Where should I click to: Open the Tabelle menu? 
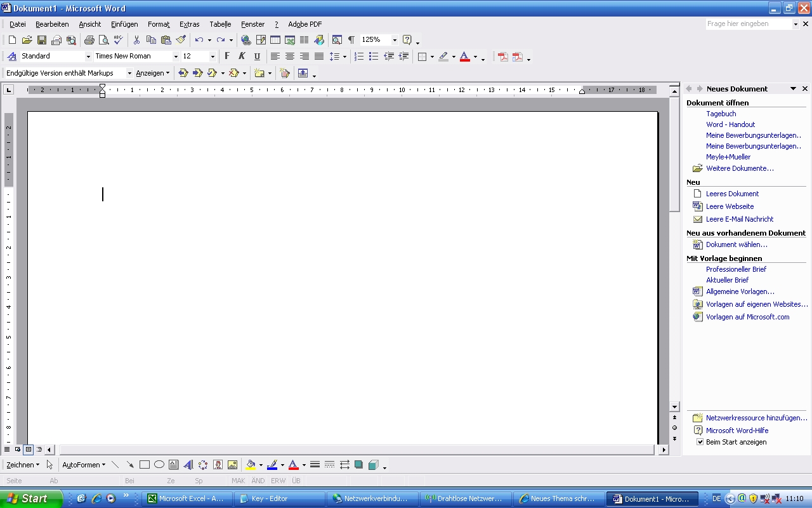point(220,24)
